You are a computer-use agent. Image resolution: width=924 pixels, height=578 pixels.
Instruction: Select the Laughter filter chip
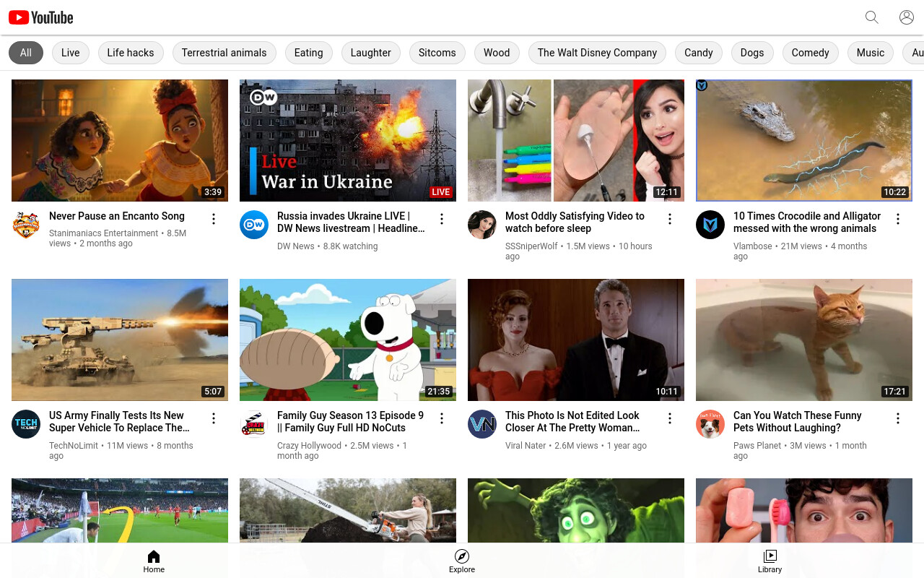[x=371, y=53]
